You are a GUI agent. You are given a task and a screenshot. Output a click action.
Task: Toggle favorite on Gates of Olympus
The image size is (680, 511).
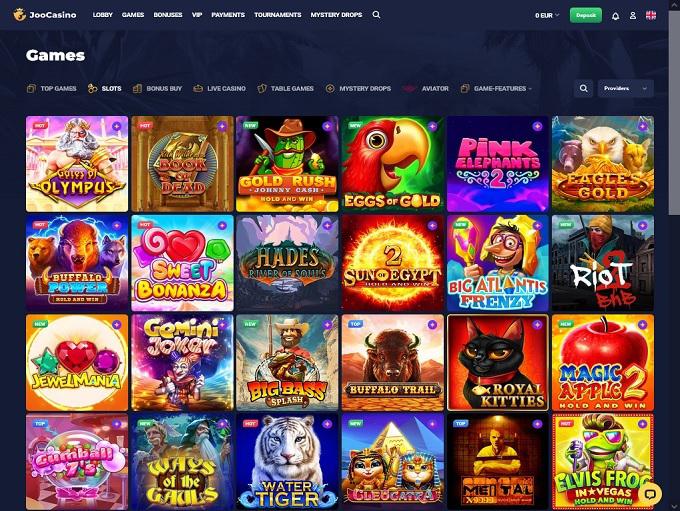[116, 126]
